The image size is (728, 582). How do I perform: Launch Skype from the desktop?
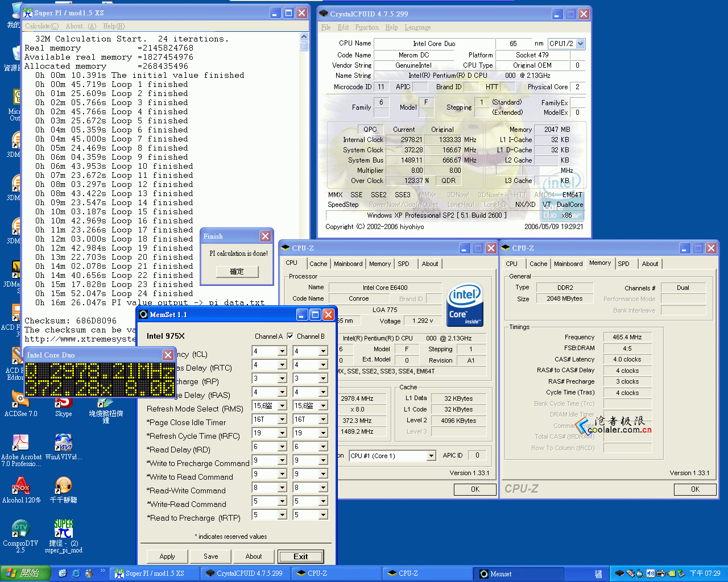click(x=63, y=407)
